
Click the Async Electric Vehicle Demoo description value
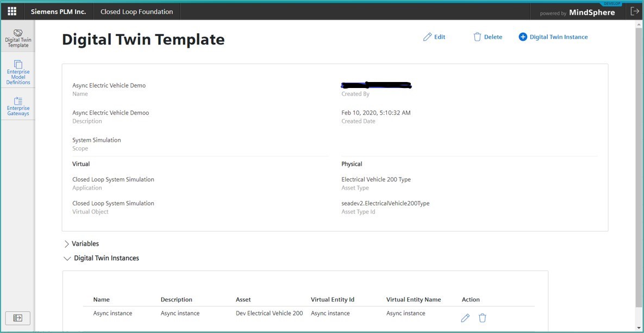[110, 112]
